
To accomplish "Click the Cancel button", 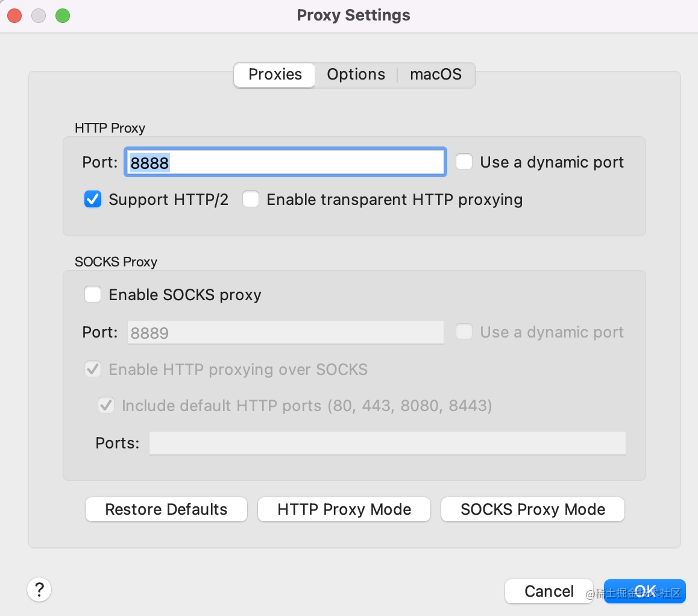I will [x=549, y=591].
